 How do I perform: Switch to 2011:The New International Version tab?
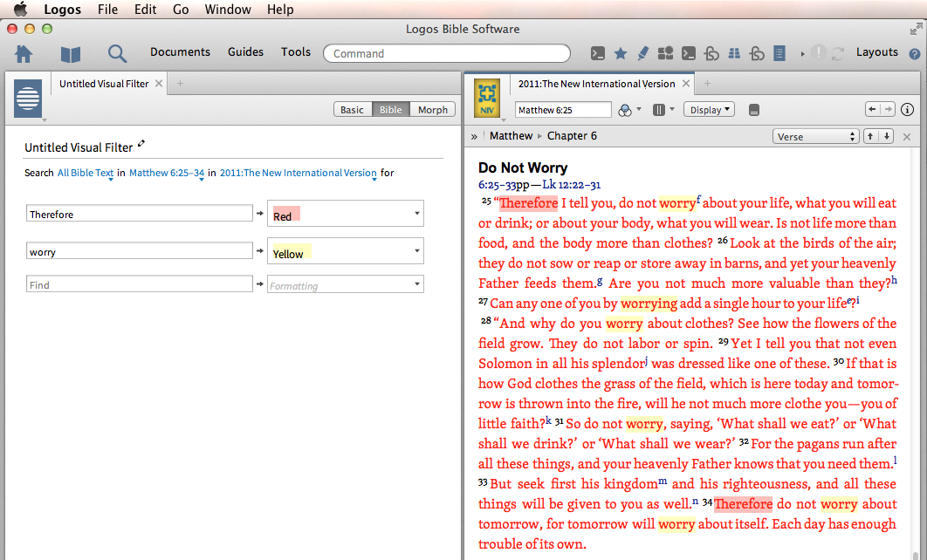[596, 84]
